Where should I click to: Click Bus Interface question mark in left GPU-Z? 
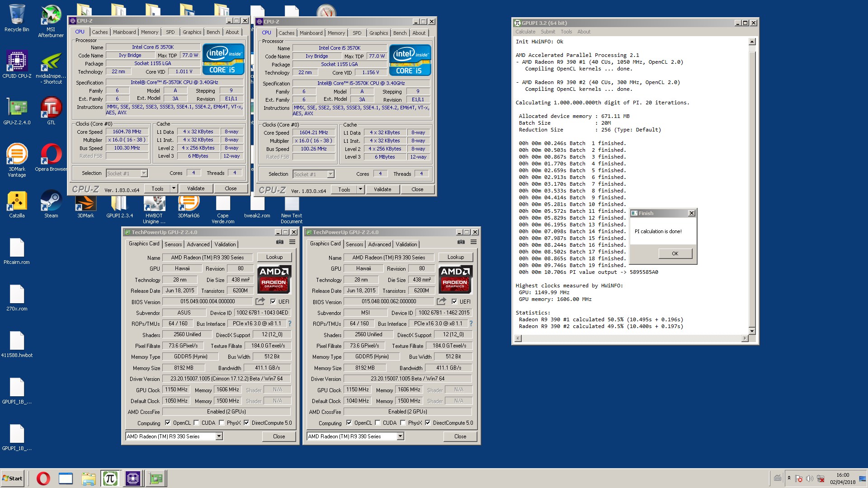pyautogui.click(x=290, y=324)
